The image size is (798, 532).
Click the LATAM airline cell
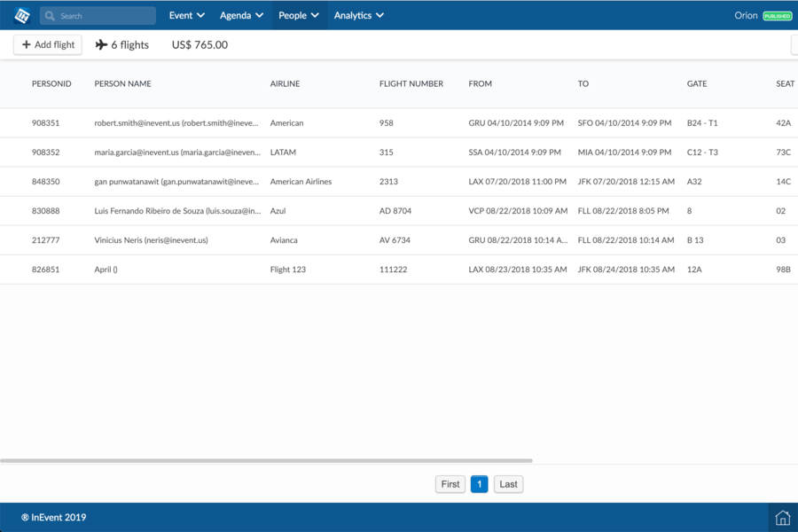click(x=283, y=153)
